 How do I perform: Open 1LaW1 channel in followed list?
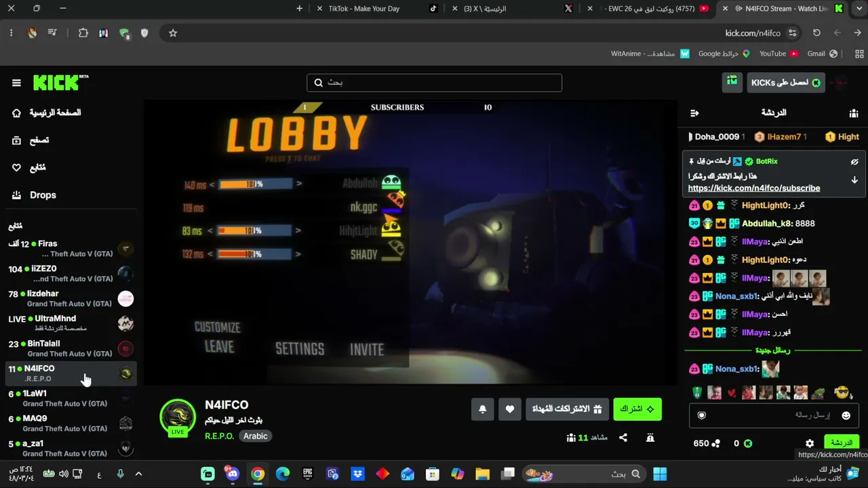point(71,399)
